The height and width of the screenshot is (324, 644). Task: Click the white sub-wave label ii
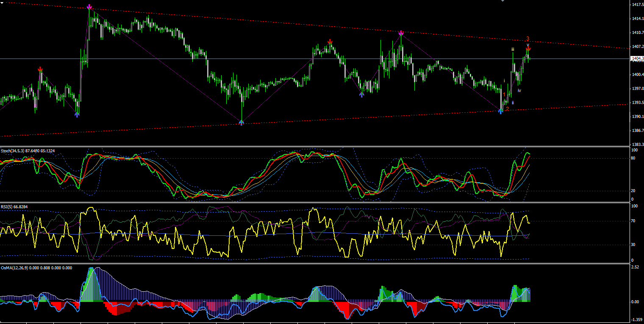click(x=513, y=103)
